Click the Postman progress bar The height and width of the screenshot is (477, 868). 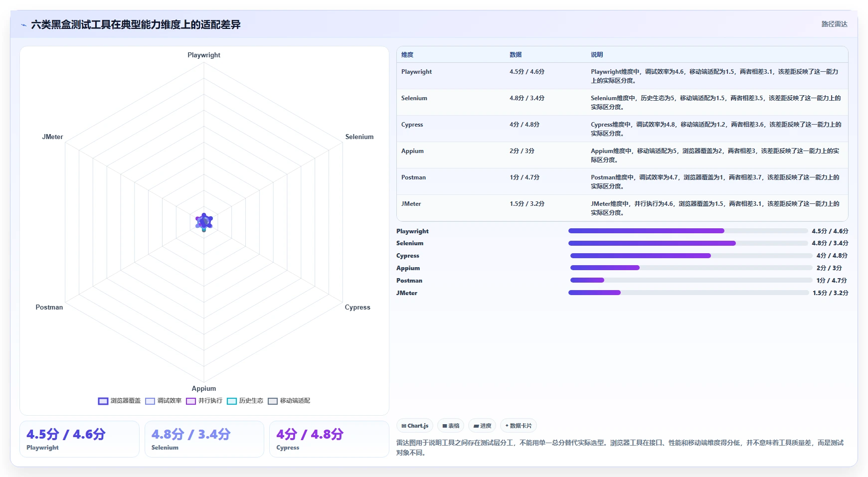click(x=692, y=281)
